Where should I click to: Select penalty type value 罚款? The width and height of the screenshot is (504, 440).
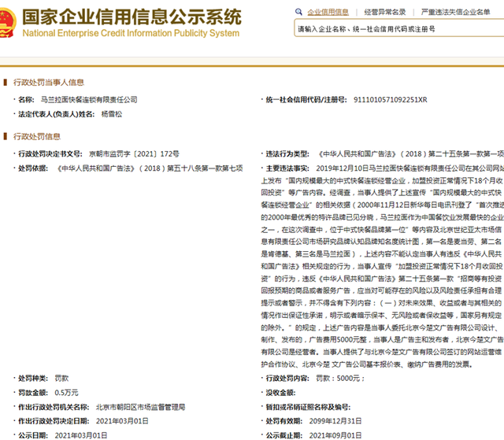[61, 379]
